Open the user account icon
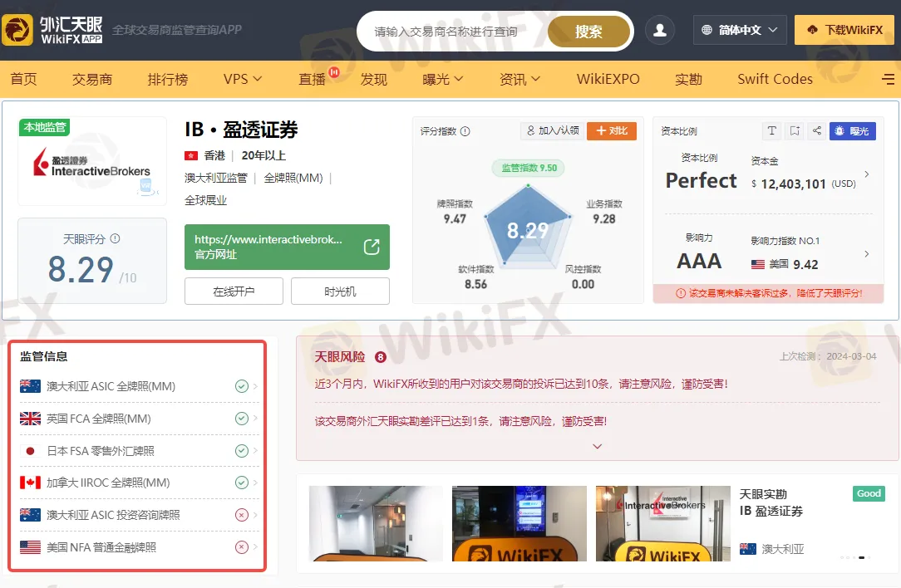Viewport: 901px width, 588px height. [x=660, y=30]
